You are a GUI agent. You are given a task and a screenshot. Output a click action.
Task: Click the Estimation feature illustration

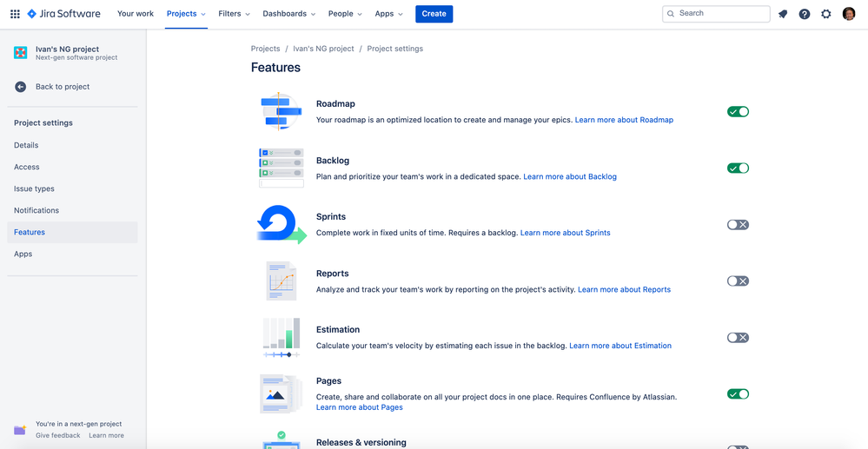282,337
